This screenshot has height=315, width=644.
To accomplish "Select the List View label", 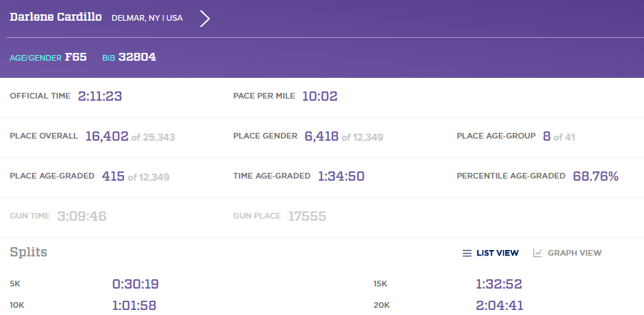I will coord(497,253).
